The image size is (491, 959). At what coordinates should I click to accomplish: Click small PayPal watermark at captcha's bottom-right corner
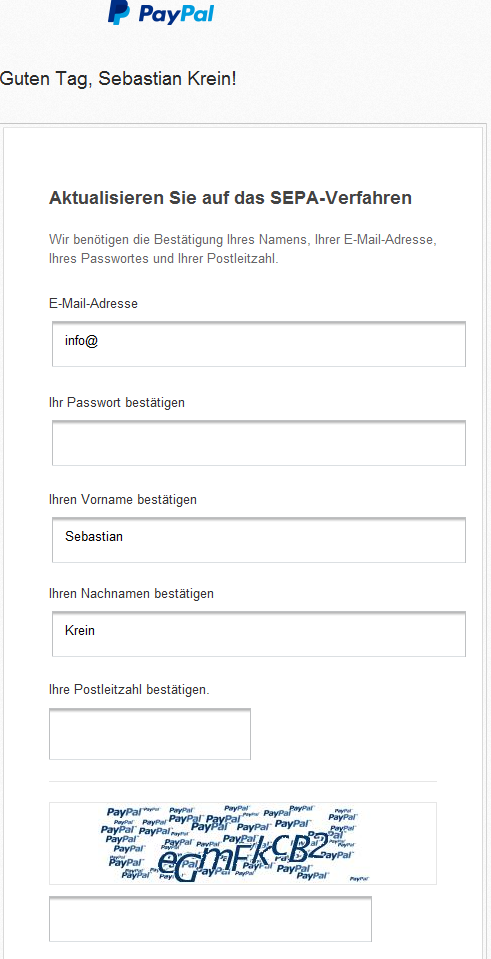[x=360, y=878]
